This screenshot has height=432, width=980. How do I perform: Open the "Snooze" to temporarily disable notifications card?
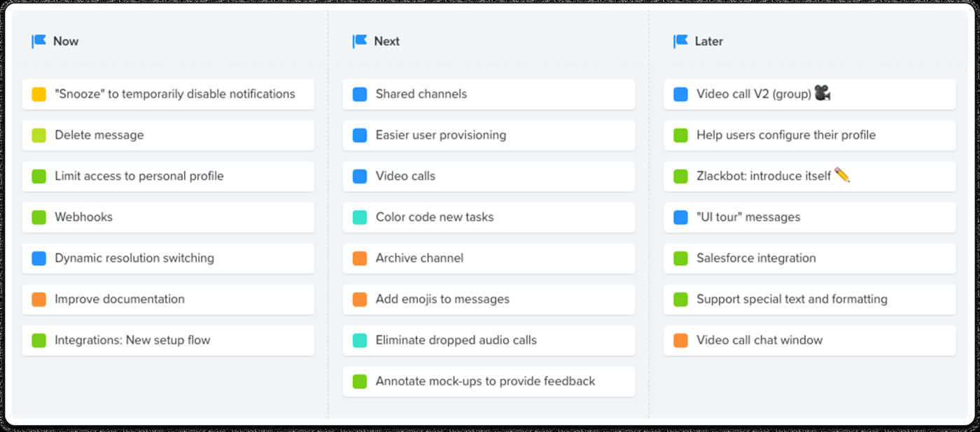pyautogui.click(x=168, y=94)
